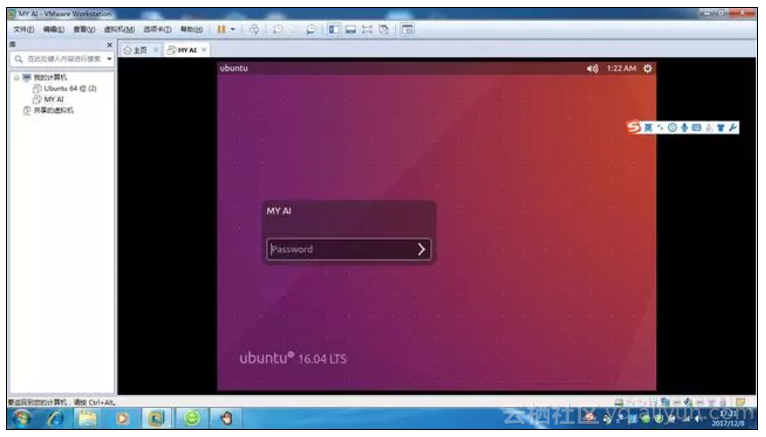Viewport: 766px width, 437px height.
Task: Take a snapshot of the VM
Action: point(277,30)
